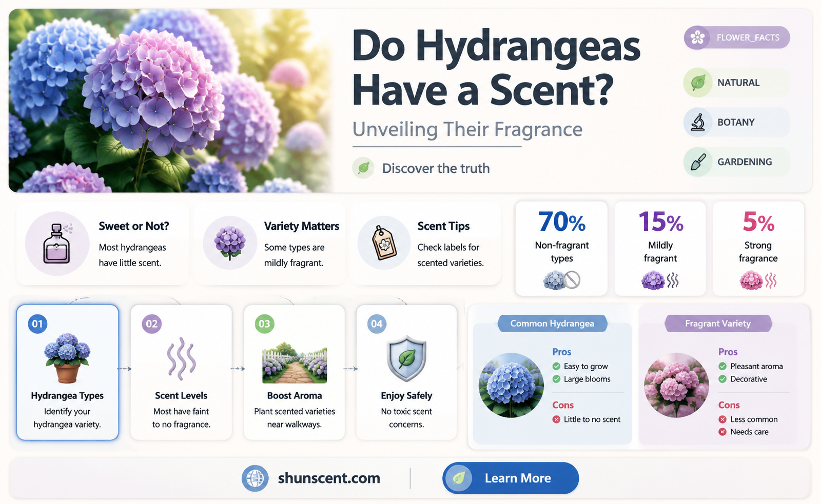Viewport: 821px width, 504px height.
Task: Select the Hydrangea Types step card
Action: pos(67,372)
